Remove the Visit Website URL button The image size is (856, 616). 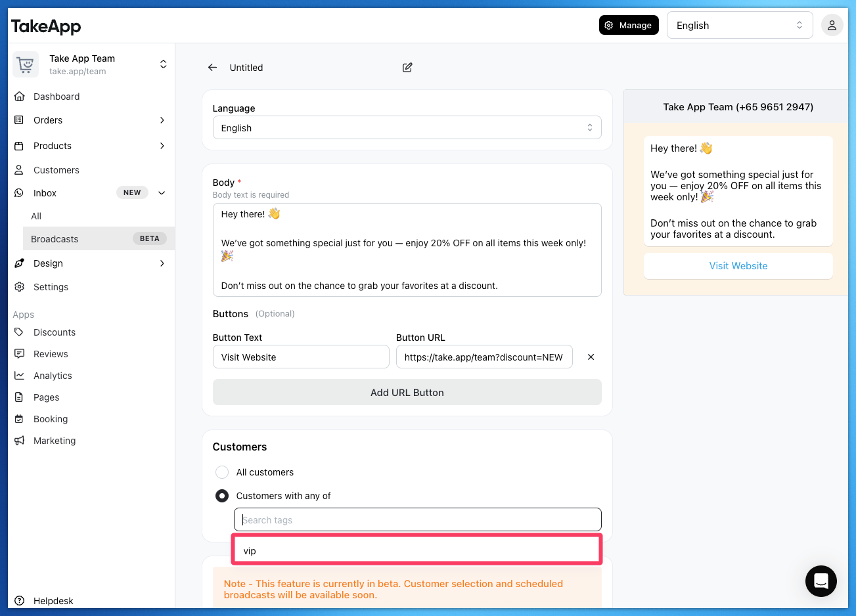click(591, 357)
